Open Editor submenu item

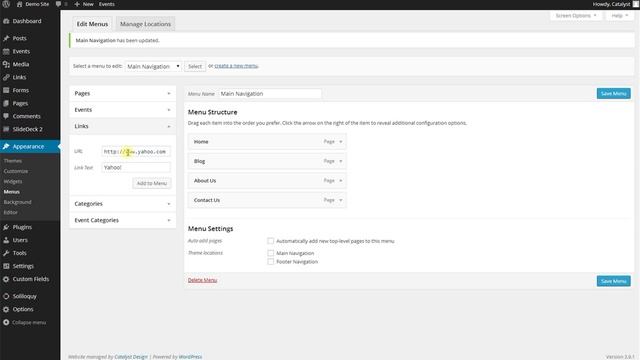click(x=11, y=212)
